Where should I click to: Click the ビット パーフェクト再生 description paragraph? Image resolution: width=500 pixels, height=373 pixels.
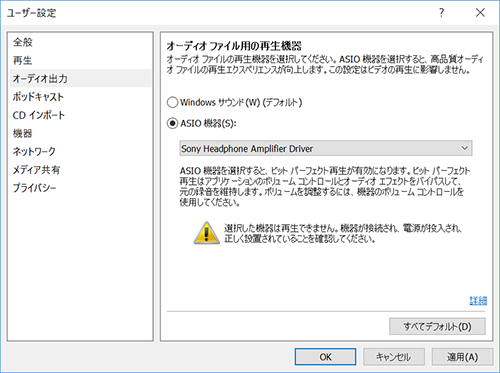[325, 186]
